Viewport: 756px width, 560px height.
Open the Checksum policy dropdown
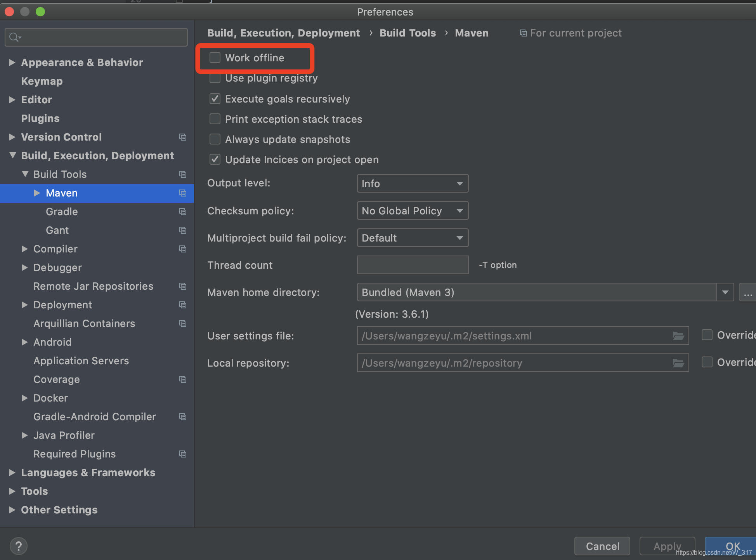[413, 211]
